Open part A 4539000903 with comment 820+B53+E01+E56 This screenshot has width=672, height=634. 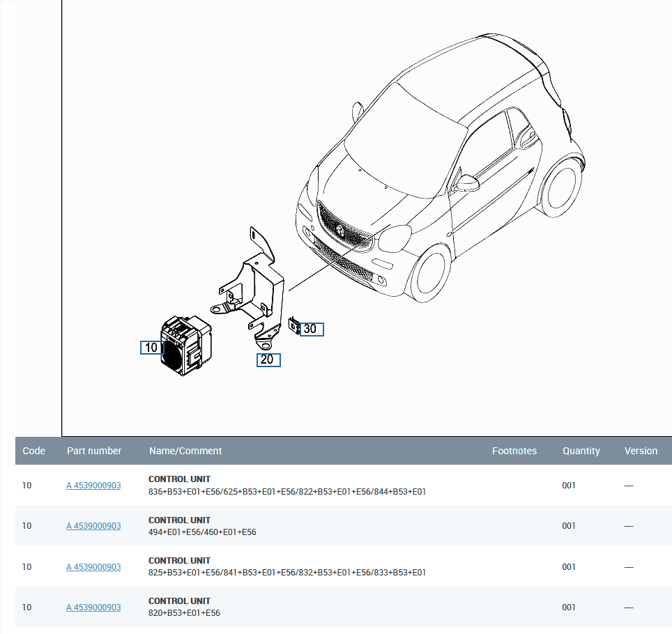[x=93, y=607]
